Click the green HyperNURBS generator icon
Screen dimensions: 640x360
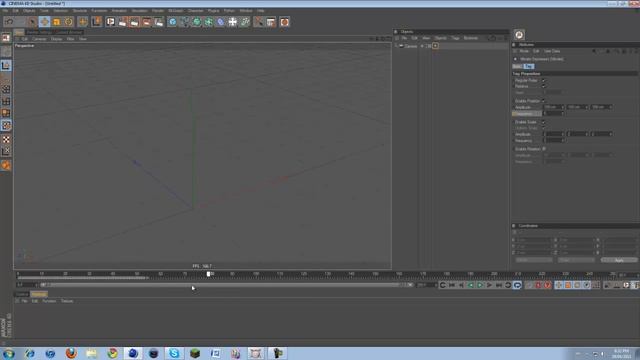197,22
